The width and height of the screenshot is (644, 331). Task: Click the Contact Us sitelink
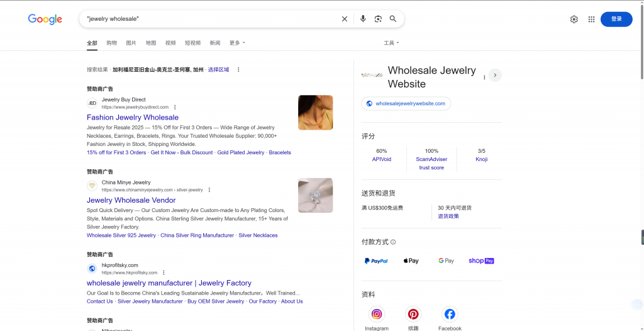[100, 301]
